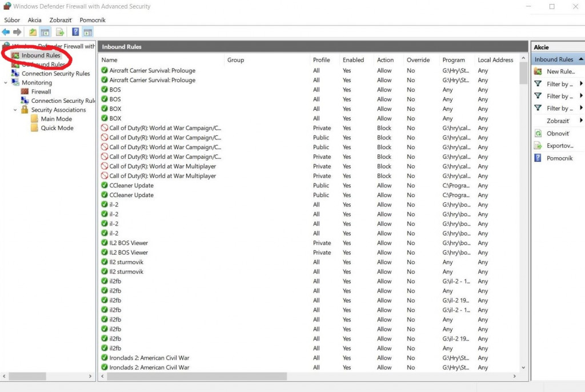Click the New Rule... action

coord(560,71)
